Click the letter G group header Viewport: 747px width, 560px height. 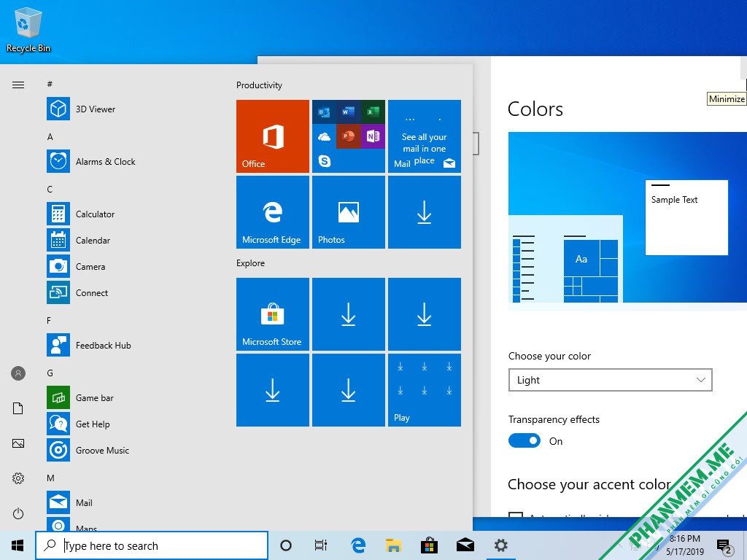coord(50,373)
